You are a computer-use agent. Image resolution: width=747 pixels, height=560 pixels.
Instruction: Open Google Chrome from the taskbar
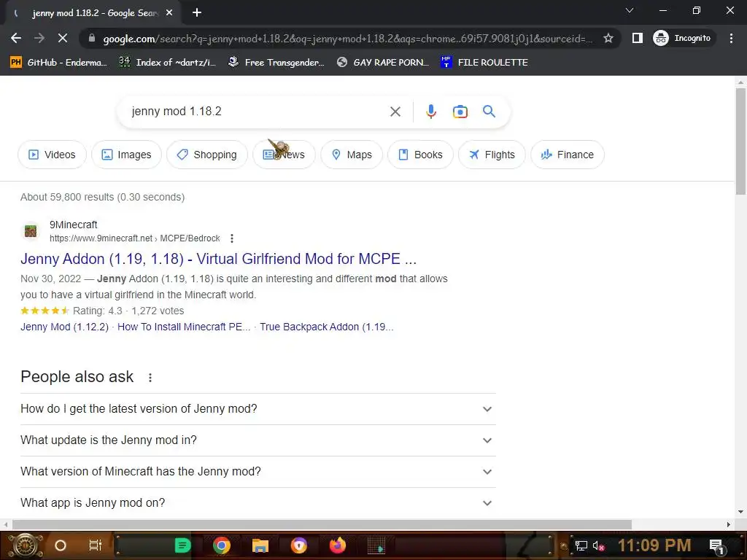pos(222,545)
